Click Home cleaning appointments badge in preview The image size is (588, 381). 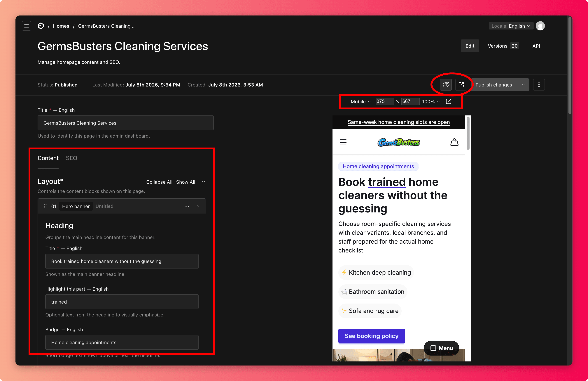378,166
